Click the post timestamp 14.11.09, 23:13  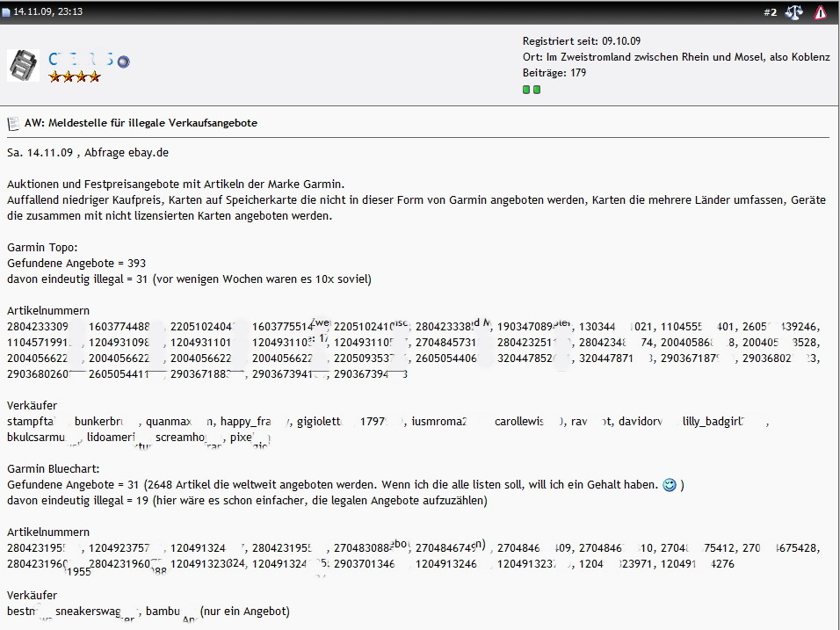[47, 12]
